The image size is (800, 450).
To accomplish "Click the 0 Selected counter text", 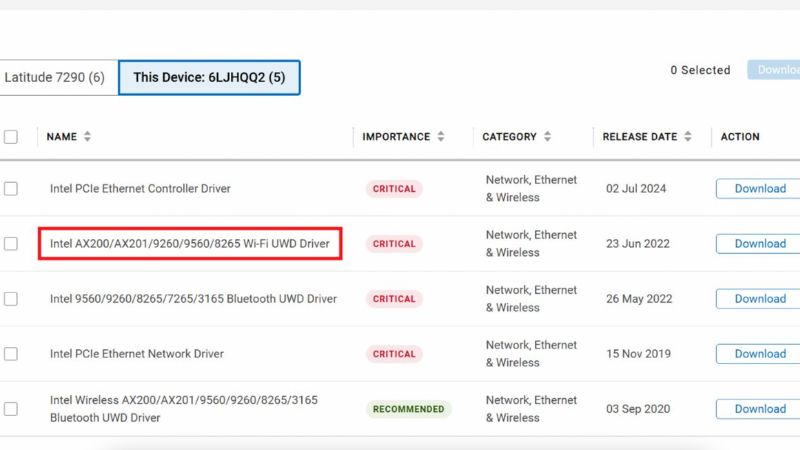I will point(701,70).
